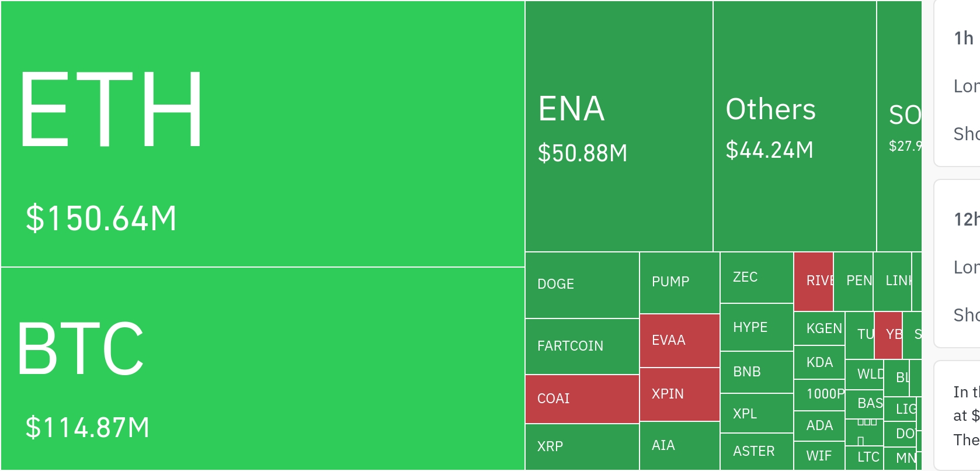Screen dimensions: 980x471
Task: Select the BNB block
Action: (756, 372)
